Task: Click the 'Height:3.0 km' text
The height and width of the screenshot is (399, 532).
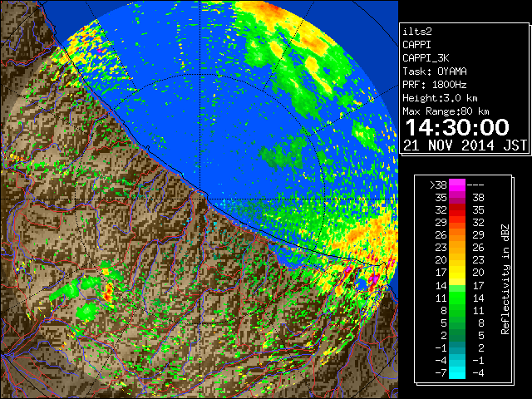Action: [x=440, y=98]
